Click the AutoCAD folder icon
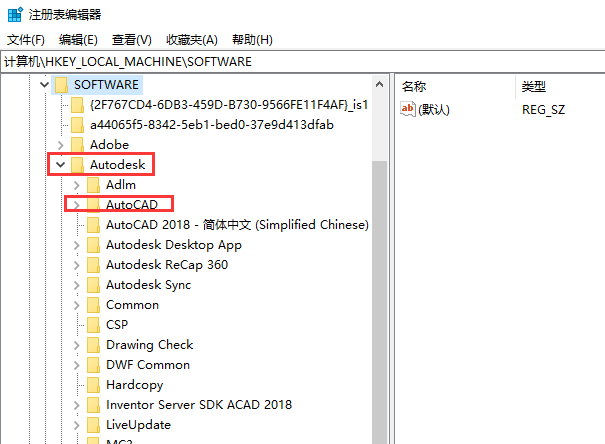 pyautogui.click(x=94, y=205)
